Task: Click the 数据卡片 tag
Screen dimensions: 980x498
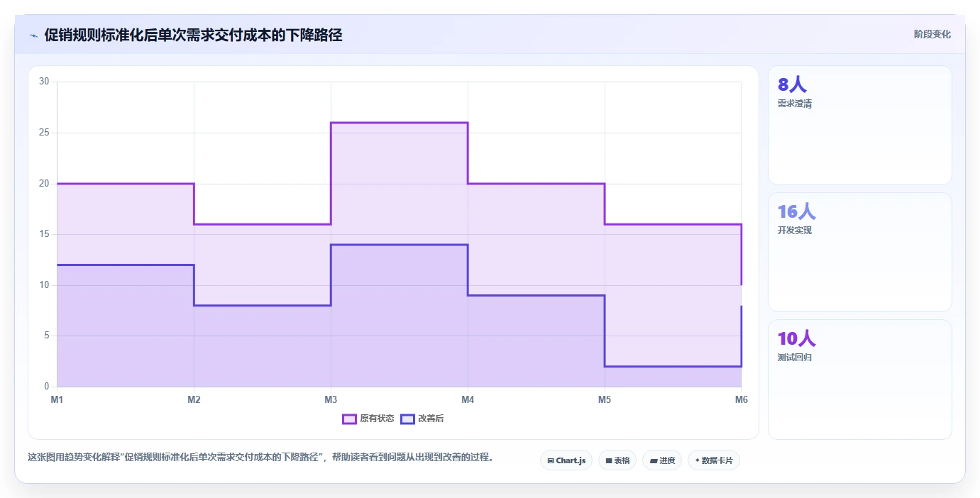Action: pyautogui.click(x=714, y=460)
